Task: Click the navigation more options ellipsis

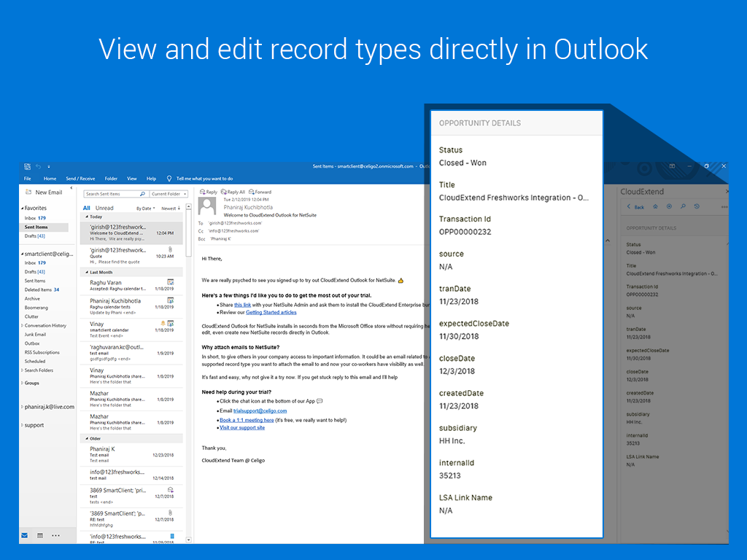Action: (55, 535)
